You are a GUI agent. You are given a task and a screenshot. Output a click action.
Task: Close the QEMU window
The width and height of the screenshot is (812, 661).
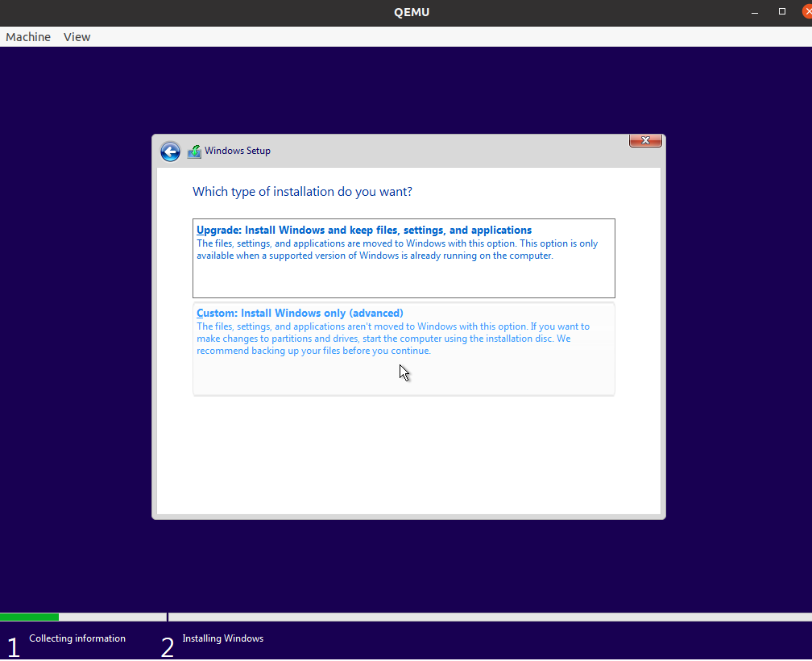[x=807, y=11]
